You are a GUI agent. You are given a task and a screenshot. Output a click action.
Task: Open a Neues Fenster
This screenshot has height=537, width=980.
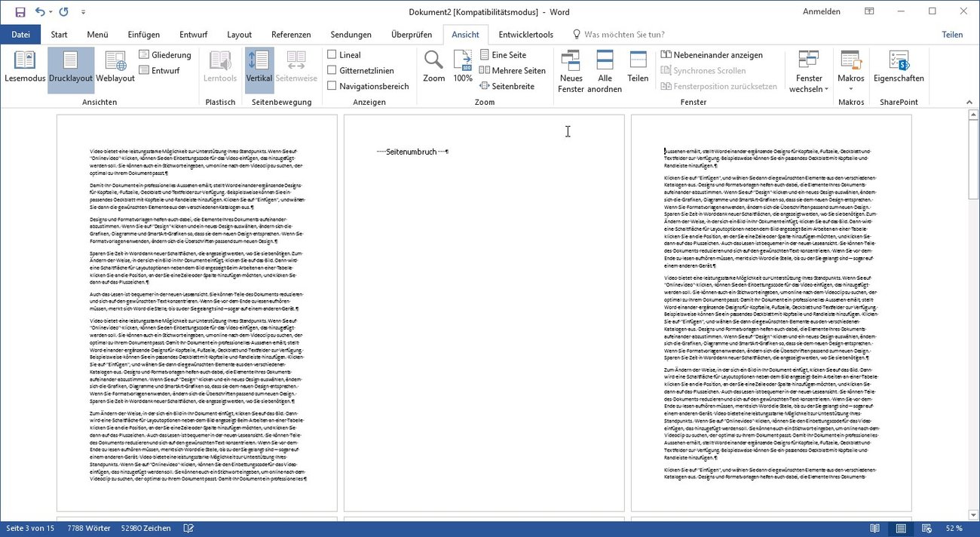(571, 72)
